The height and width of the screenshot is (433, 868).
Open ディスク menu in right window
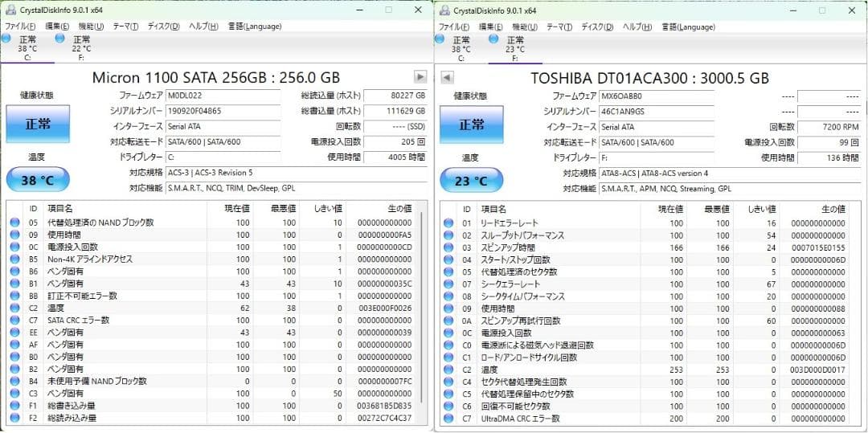pos(596,27)
